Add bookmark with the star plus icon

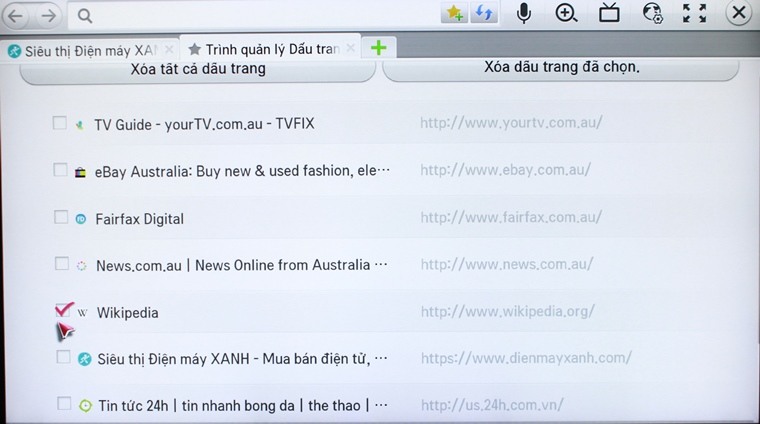(x=454, y=13)
